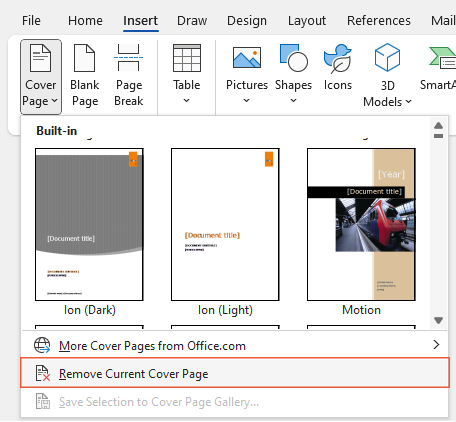Click the Built-in section header

pyautogui.click(x=57, y=131)
